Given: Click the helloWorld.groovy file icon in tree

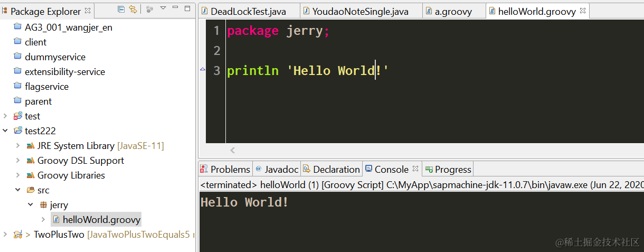Looking at the screenshot, I should pyautogui.click(x=56, y=219).
